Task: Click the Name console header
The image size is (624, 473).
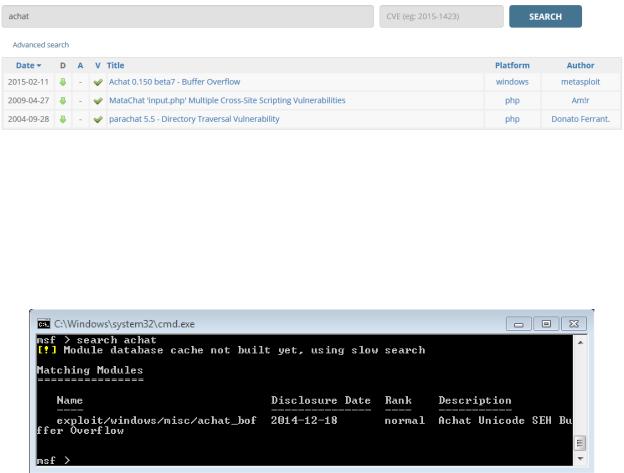Action: point(70,401)
